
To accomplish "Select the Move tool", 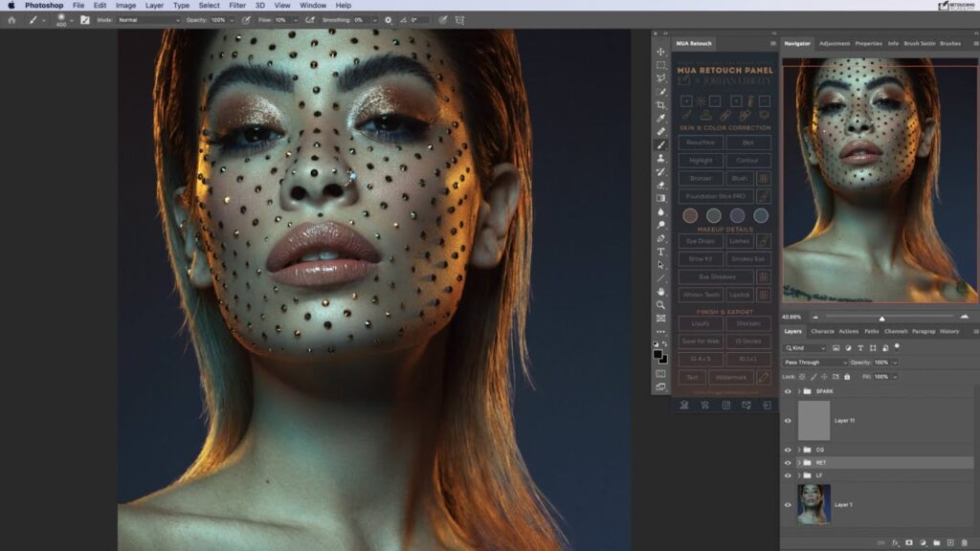I will (660, 52).
